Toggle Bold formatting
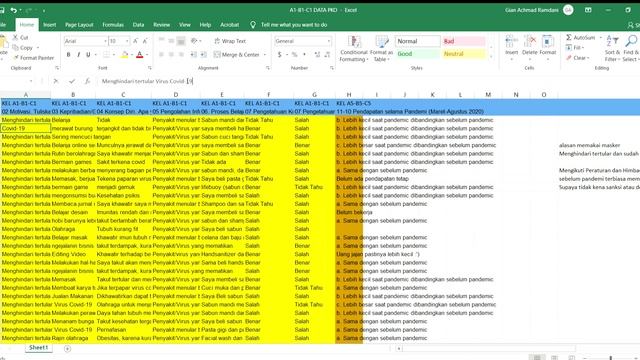 (x=69, y=54)
